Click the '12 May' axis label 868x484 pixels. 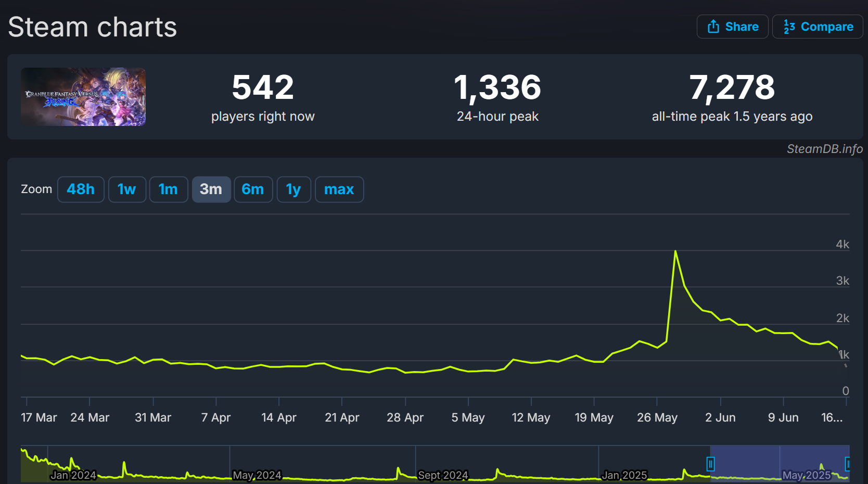tap(531, 417)
